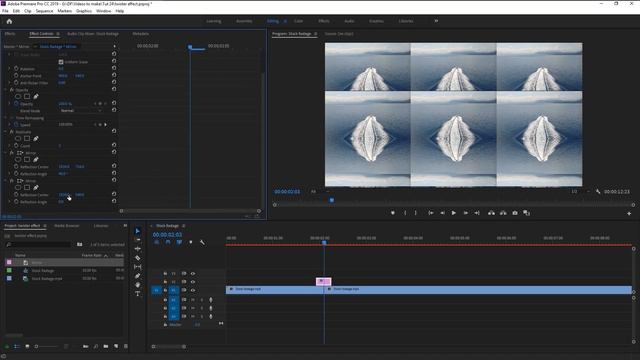
Task: Click the Lift button in Program monitor
Action: [x=491, y=213]
